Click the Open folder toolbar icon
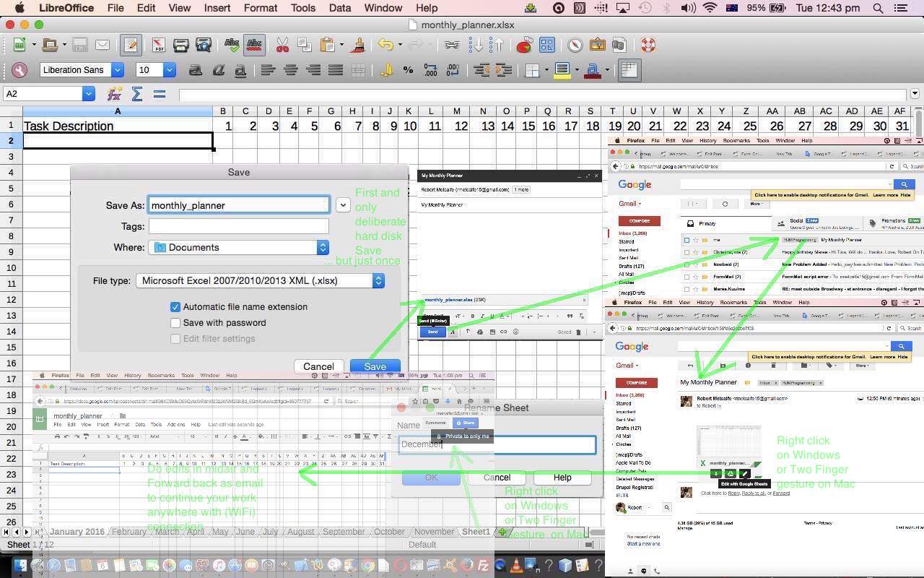Viewport: 924px width, 578px height. click(50, 45)
